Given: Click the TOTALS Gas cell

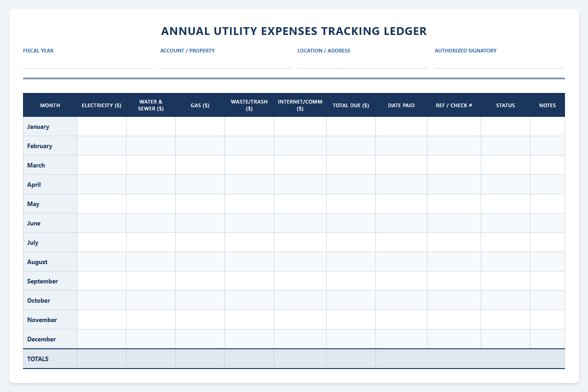Looking at the screenshot, I should (x=200, y=359).
